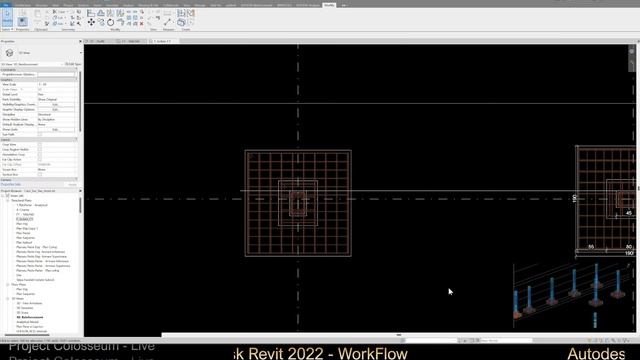The image size is (640, 360).
Task: Collapse the Structural Plans tree node
Action: pyautogui.click(x=8, y=200)
